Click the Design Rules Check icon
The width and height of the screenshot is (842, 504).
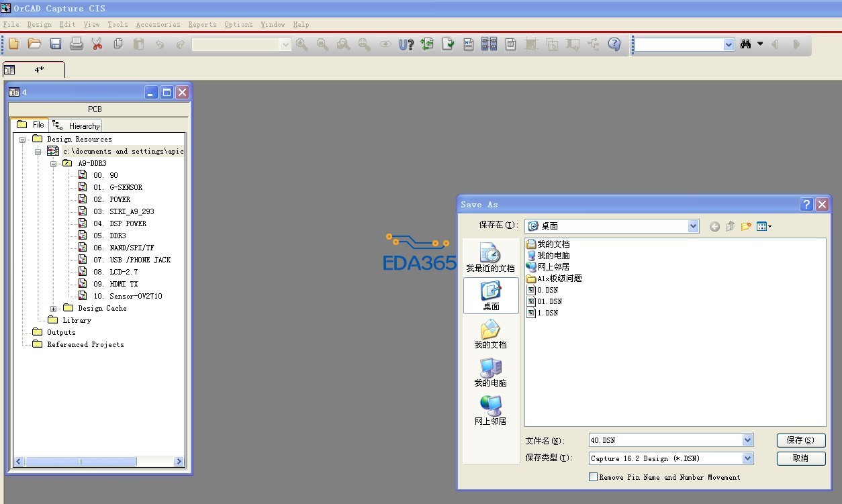tap(448, 44)
